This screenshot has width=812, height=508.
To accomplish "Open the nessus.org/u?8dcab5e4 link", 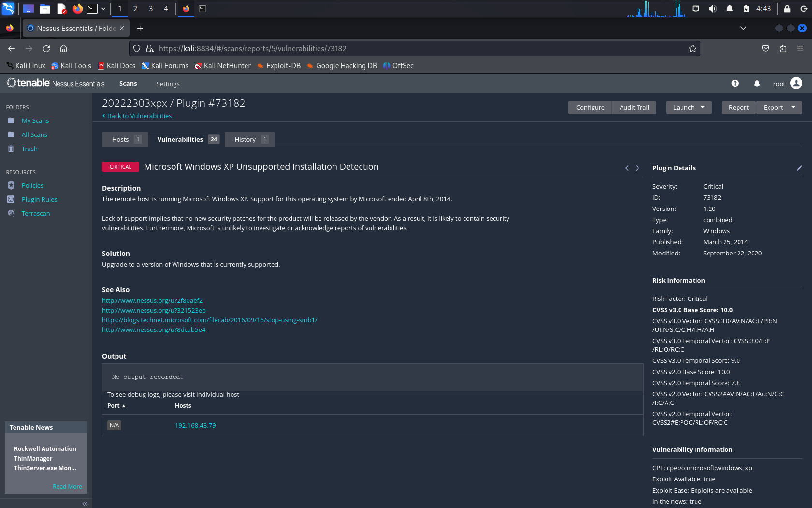I will (154, 329).
